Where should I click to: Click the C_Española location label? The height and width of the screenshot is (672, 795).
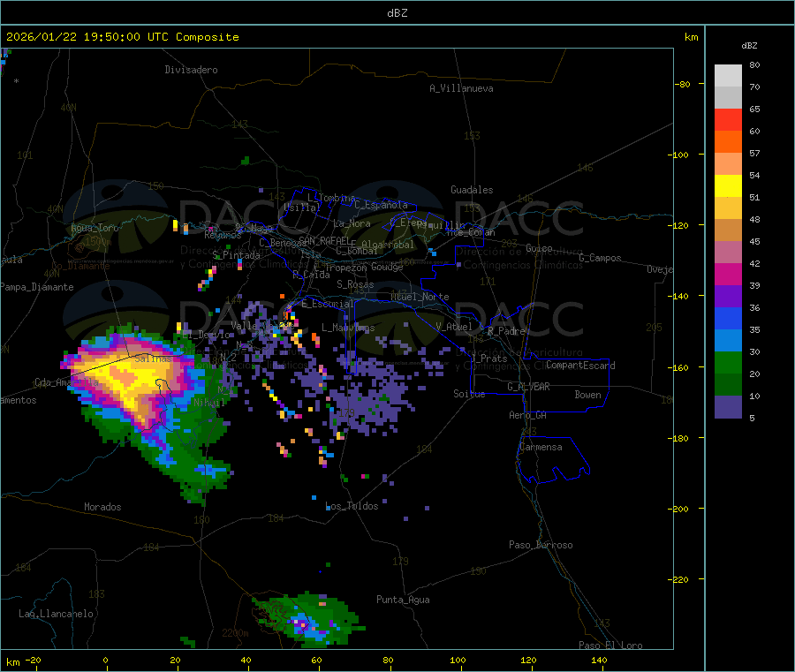pos(382,205)
